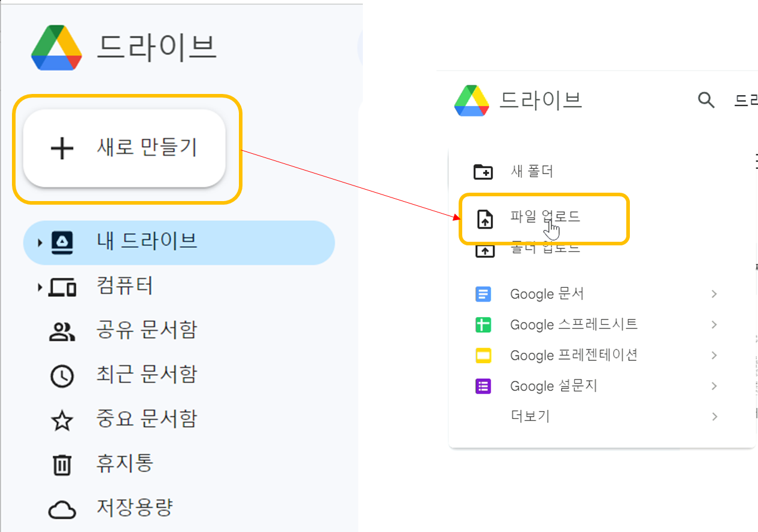
Task: Click the 새로 만들기 button
Action: [x=124, y=148]
